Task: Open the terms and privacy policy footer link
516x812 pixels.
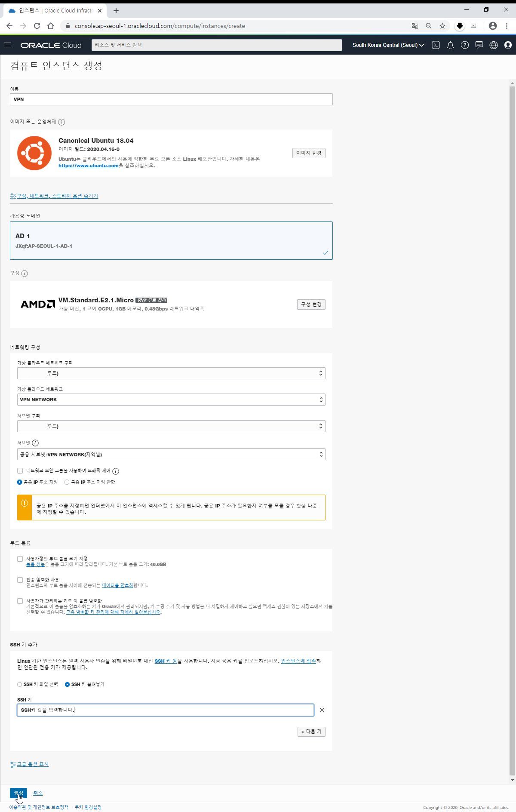Action: [39, 807]
